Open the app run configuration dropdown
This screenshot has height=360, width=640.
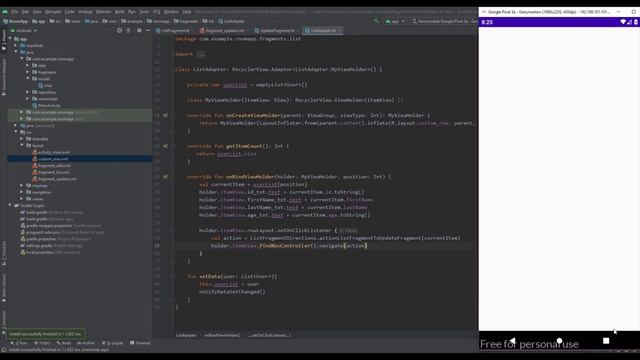pyautogui.click(x=395, y=21)
